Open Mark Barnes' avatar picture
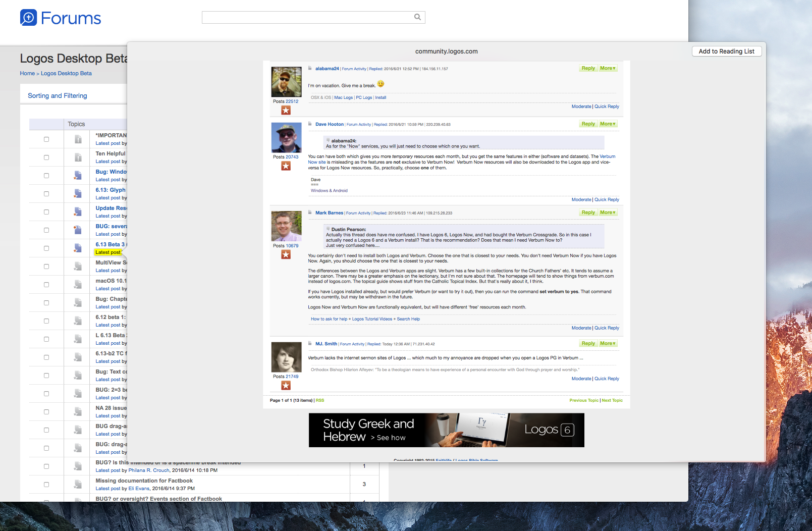The image size is (812, 531). pyautogui.click(x=286, y=226)
